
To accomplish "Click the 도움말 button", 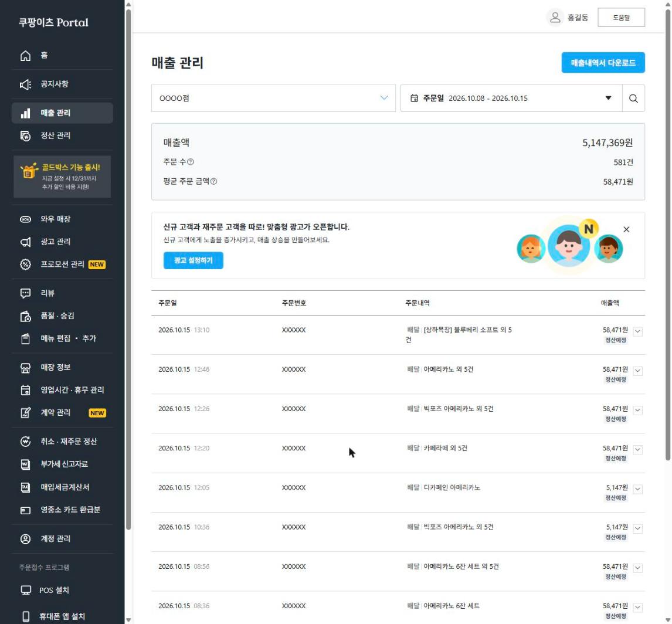I will pyautogui.click(x=621, y=18).
